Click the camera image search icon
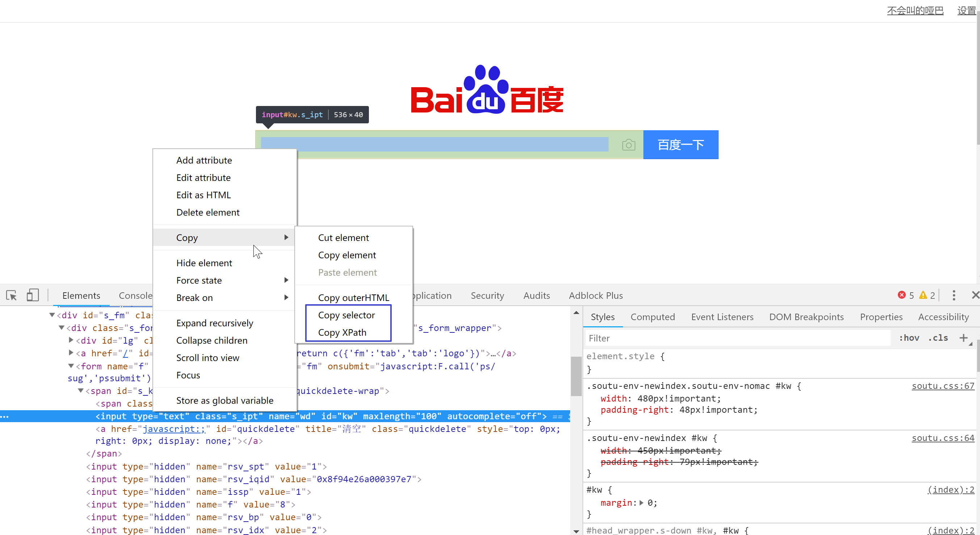This screenshot has width=980, height=535. point(628,145)
